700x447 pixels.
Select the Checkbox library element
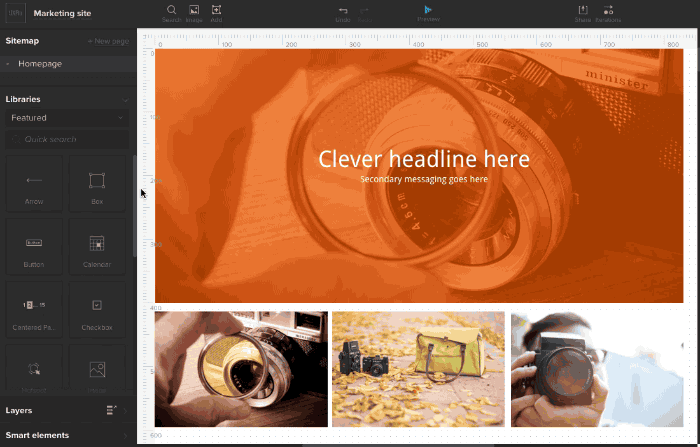pyautogui.click(x=97, y=309)
